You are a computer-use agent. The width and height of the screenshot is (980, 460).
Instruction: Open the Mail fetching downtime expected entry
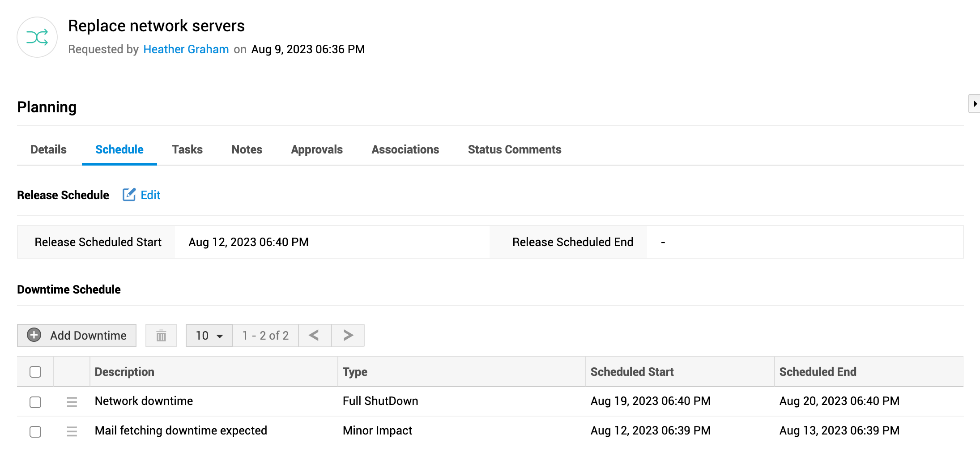(x=181, y=430)
